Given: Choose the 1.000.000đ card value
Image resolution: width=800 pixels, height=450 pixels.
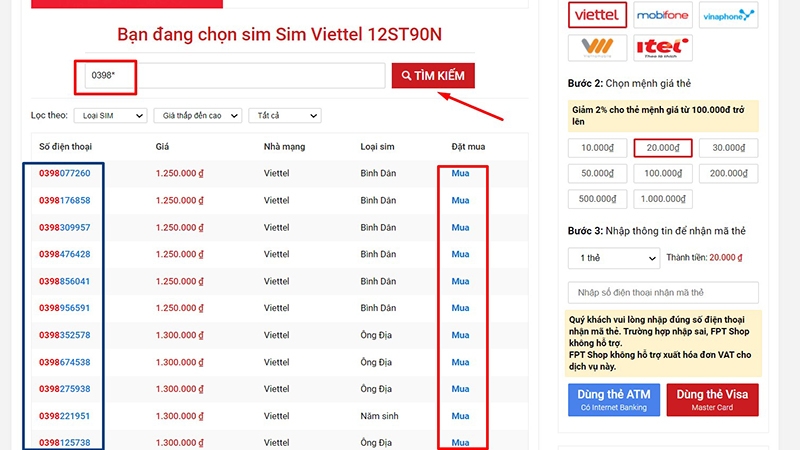Looking at the screenshot, I should [x=663, y=199].
